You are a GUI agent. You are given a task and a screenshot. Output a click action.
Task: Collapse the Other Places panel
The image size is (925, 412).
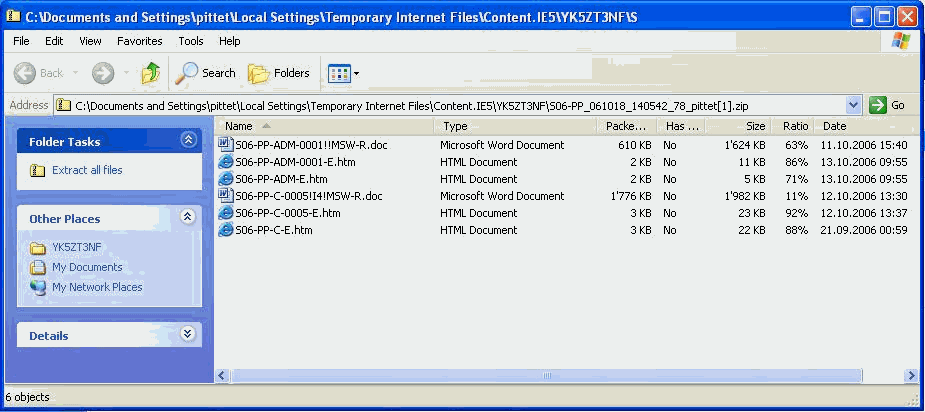[x=188, y=217]
